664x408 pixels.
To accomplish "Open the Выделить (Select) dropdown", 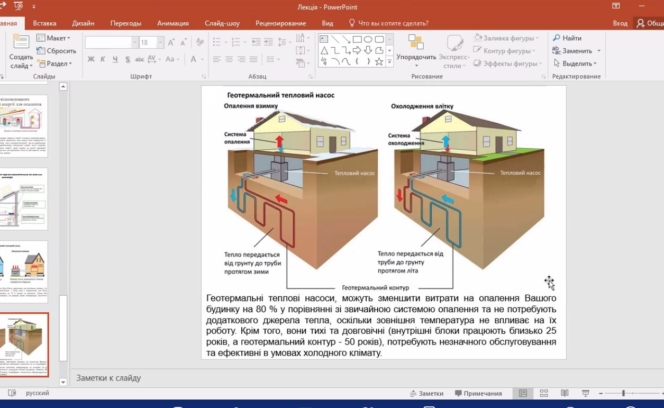I will (x=577, y=63).
